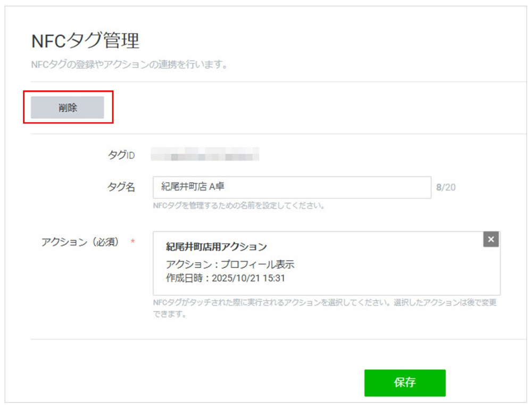
Task: Remove the selected action with the × icon
Action: [491, 239]
